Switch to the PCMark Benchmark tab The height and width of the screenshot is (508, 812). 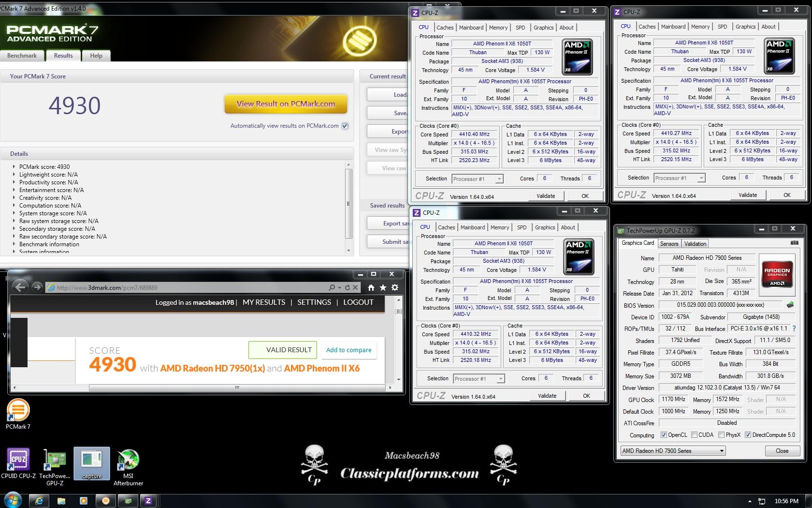coord(22,56)
